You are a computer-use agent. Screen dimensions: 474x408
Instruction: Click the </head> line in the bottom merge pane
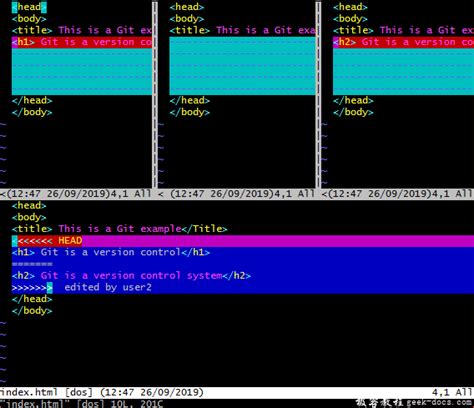[x=32, y=299]
